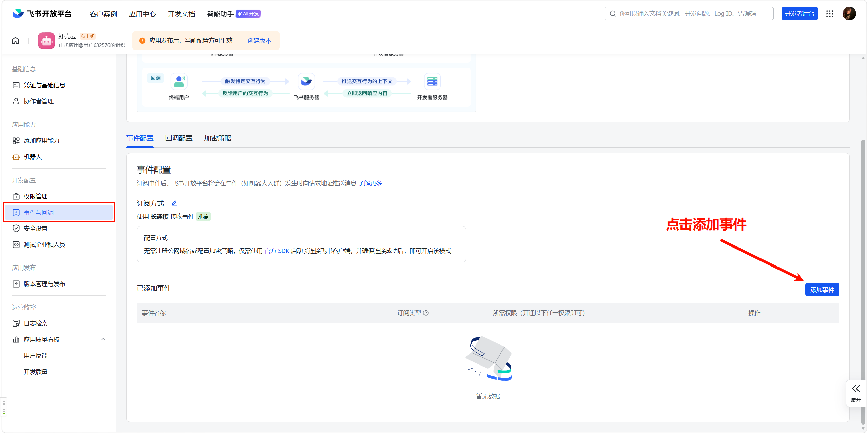
Task: Open the 官方 SDK link
Action: pos(277,251)
